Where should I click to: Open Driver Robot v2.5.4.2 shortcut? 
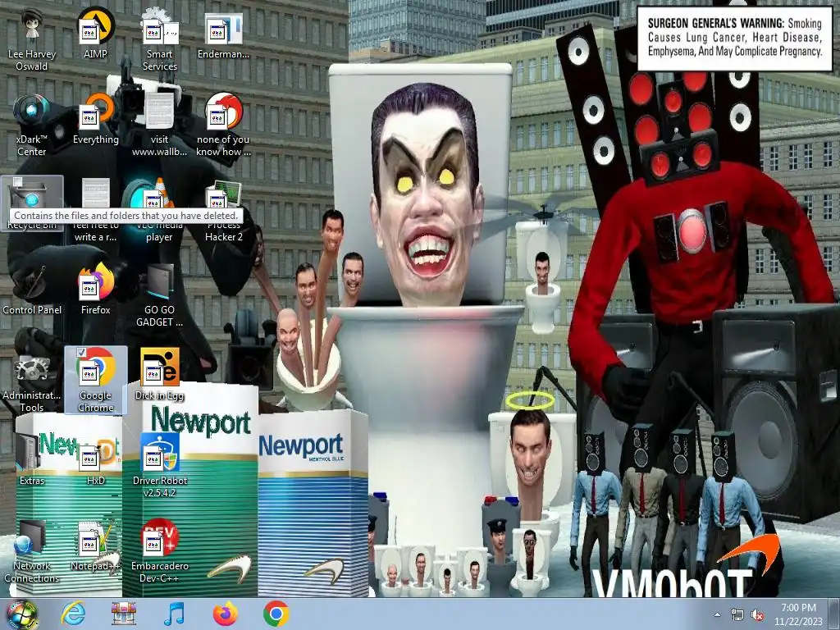pos(160,466)
